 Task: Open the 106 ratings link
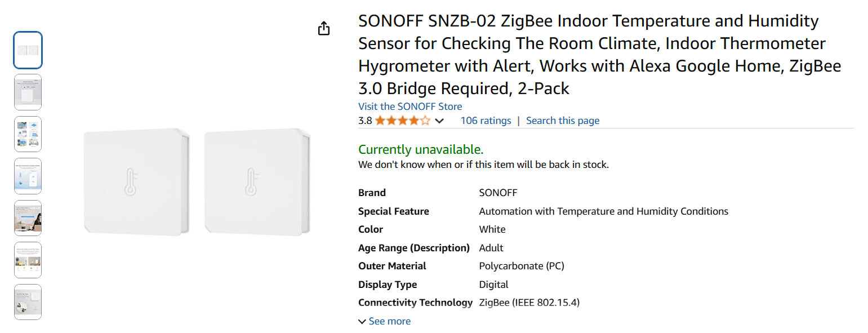click(x=486, y=121)
